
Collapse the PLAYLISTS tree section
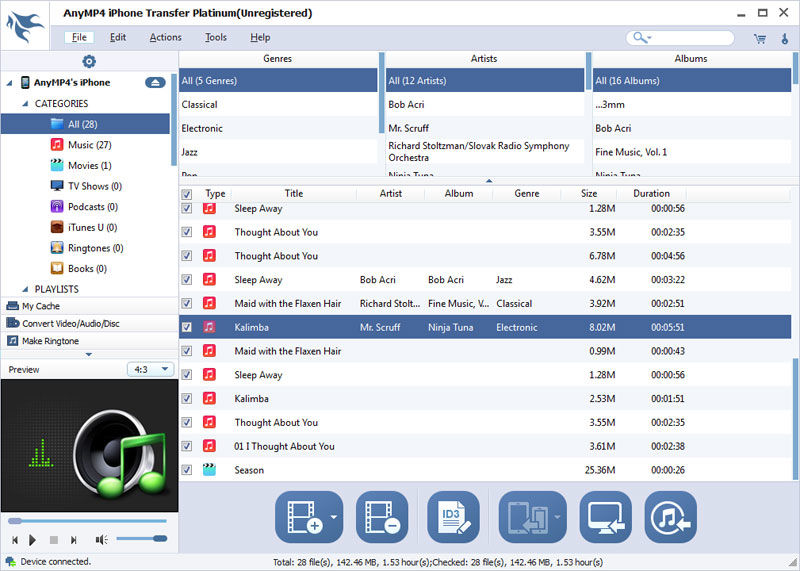25,289
